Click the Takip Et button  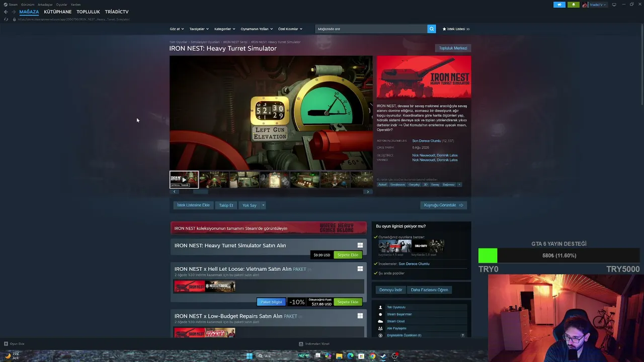[226, 205]
